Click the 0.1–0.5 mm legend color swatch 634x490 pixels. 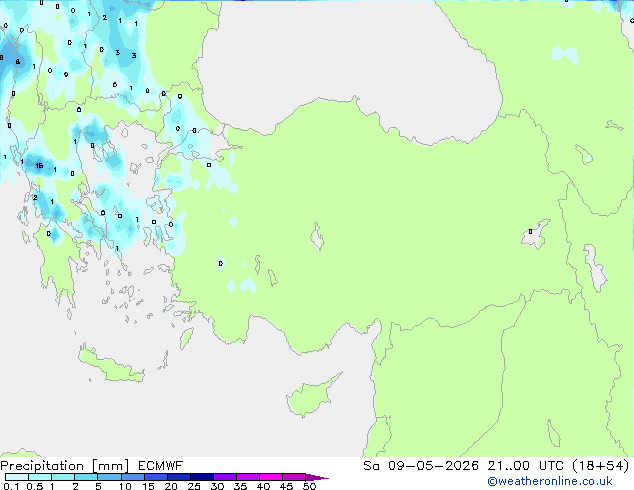click(17, 477)
